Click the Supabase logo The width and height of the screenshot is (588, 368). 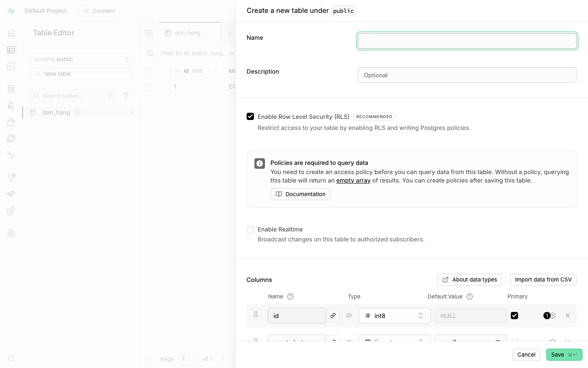[11, 11]
